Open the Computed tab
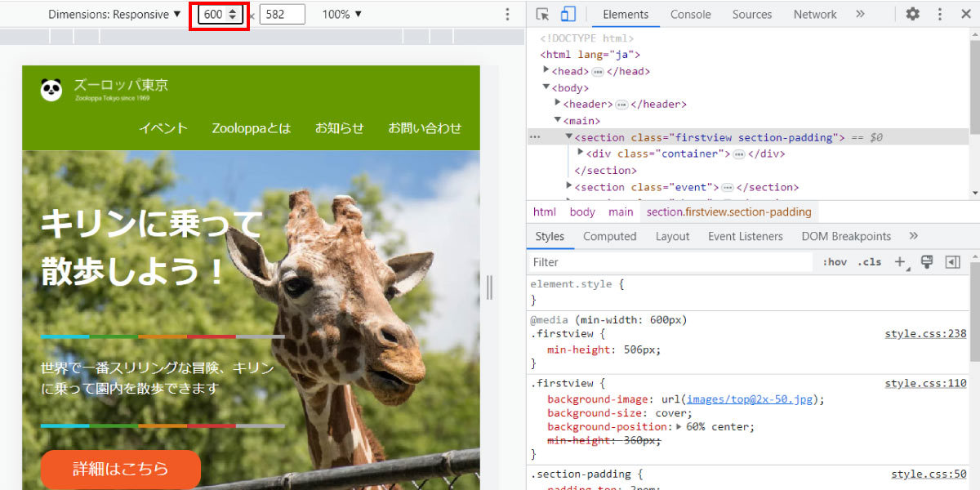 point(609,236)
